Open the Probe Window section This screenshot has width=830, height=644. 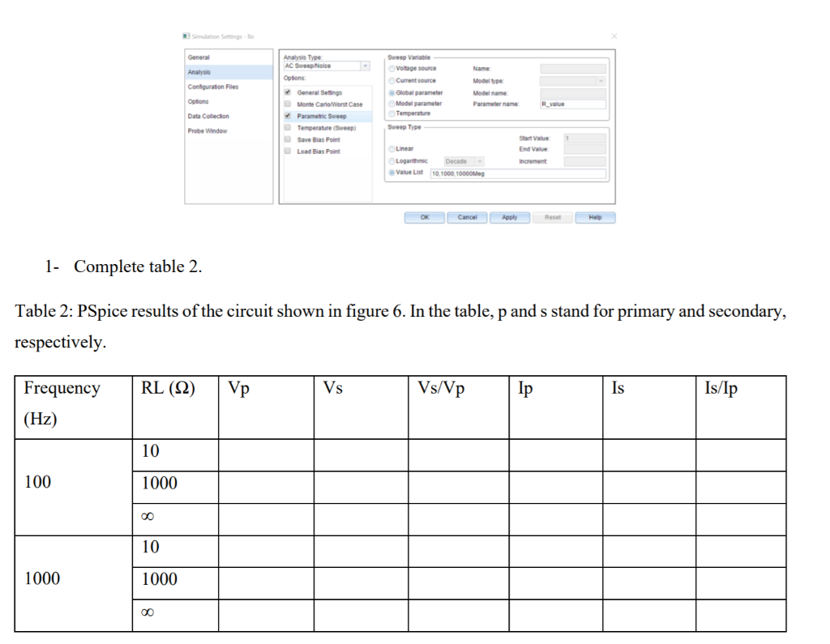(207, 130)
